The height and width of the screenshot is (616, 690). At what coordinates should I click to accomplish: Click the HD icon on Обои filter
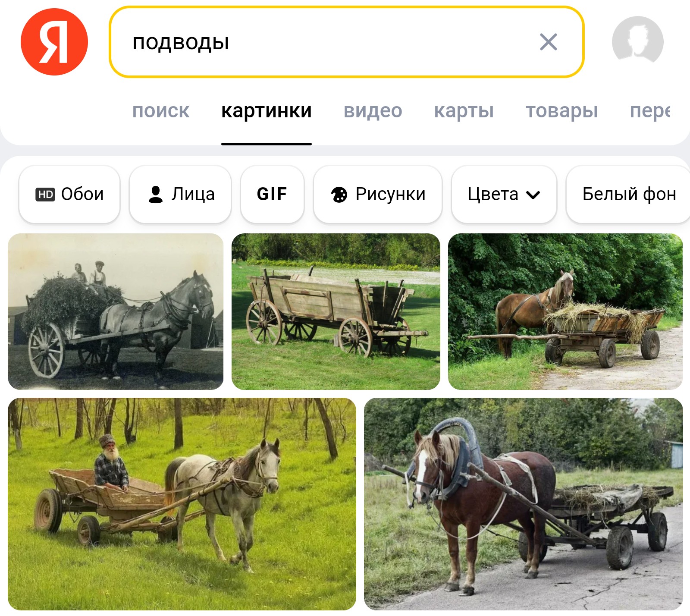[x=45, y=195]
